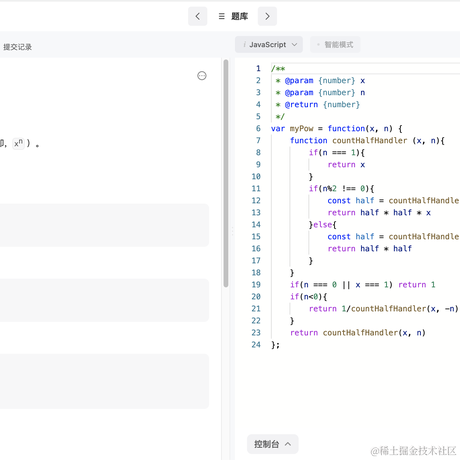Click line 13 return half * half * x
The width and height of the screenshot is (460, 460).
pyautogui.click(x=379, y=213)
